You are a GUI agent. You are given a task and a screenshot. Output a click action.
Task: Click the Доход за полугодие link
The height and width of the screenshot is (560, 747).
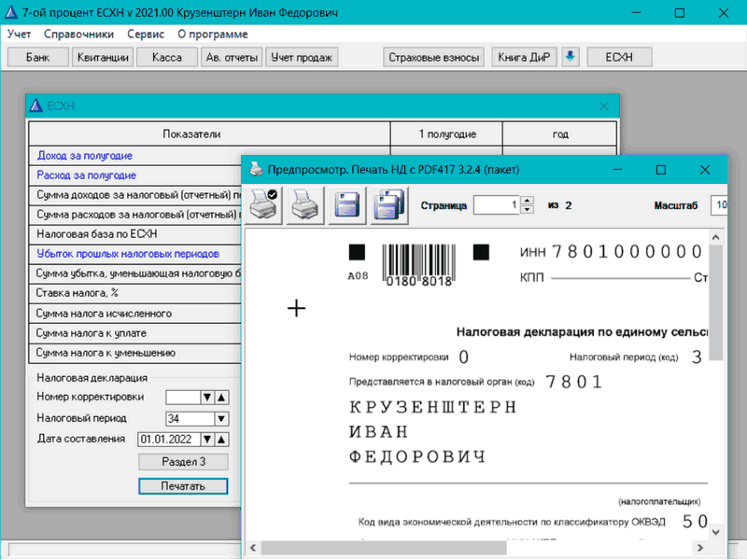coord(84,156)
